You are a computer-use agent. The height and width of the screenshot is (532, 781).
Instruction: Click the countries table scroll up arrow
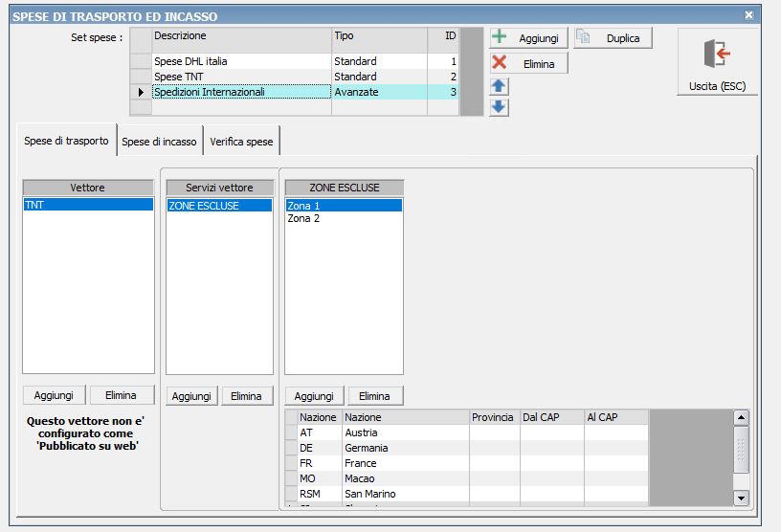(741, 417)
